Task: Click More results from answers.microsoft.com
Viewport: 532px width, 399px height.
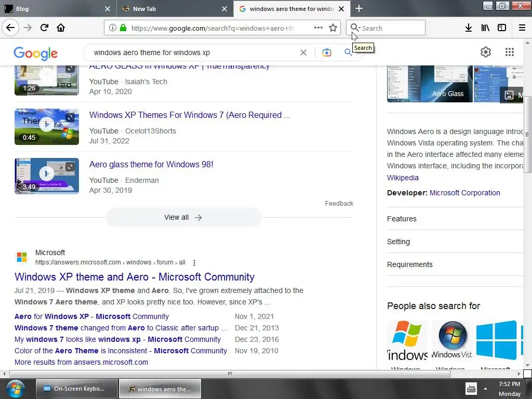Action: point(81,362)
